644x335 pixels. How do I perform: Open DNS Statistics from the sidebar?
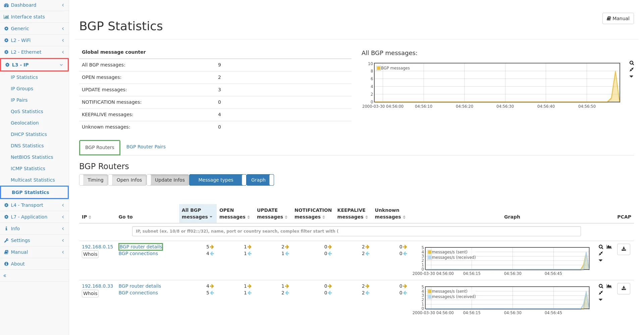click(27, 146)
